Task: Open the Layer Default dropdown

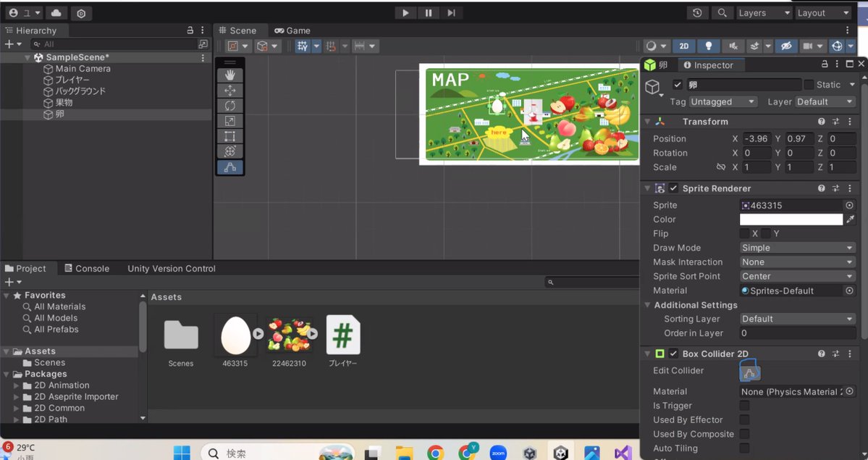Action: tap(825, 102)
